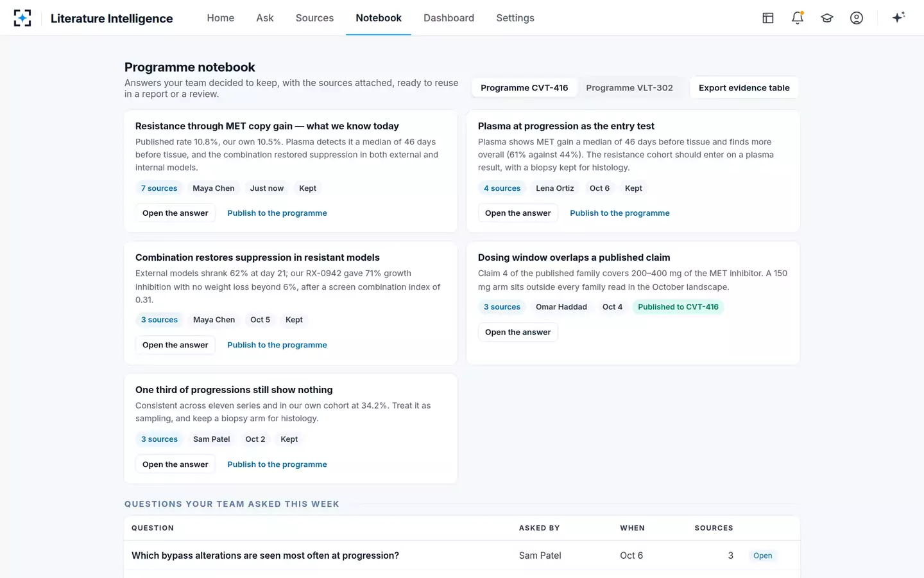Click the Sam Patel chip on One third card
924x578 pixels.
tap(212, 439)
